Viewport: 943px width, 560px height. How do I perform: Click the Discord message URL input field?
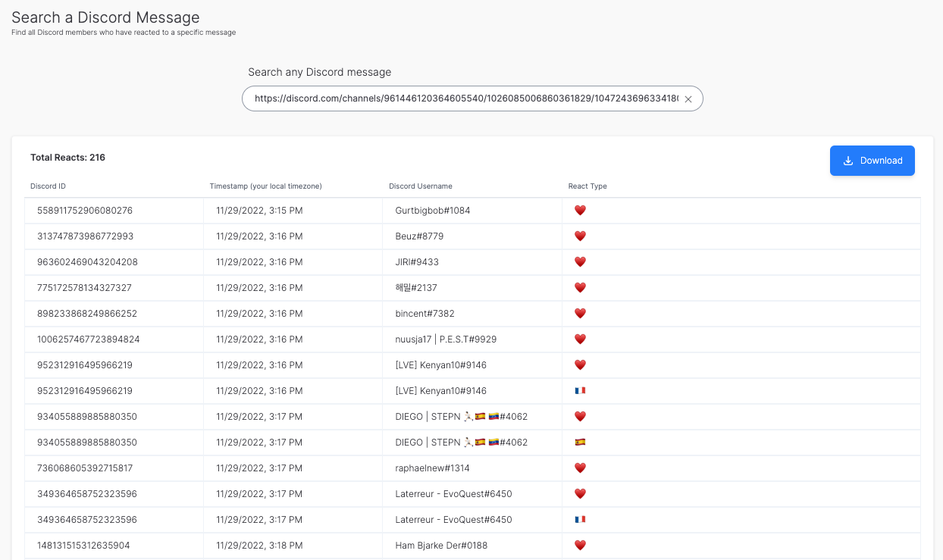click(472, 99)
